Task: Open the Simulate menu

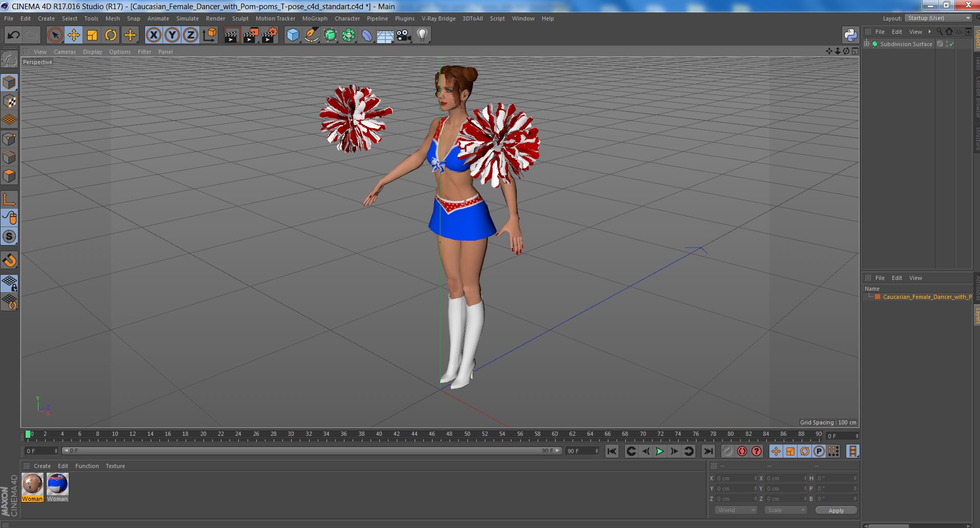Action: click(x=187, y=18)
